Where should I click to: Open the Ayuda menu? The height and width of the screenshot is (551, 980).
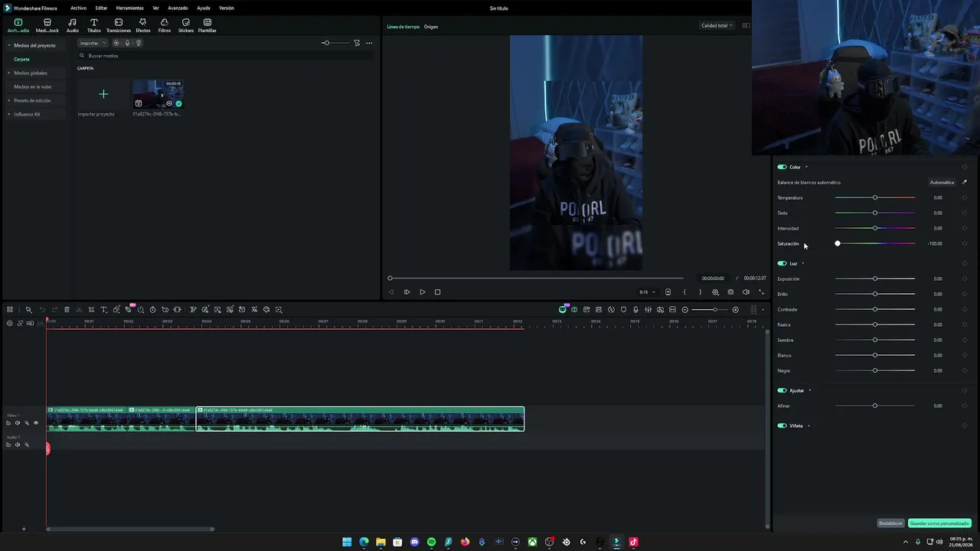tap(204, 8)
